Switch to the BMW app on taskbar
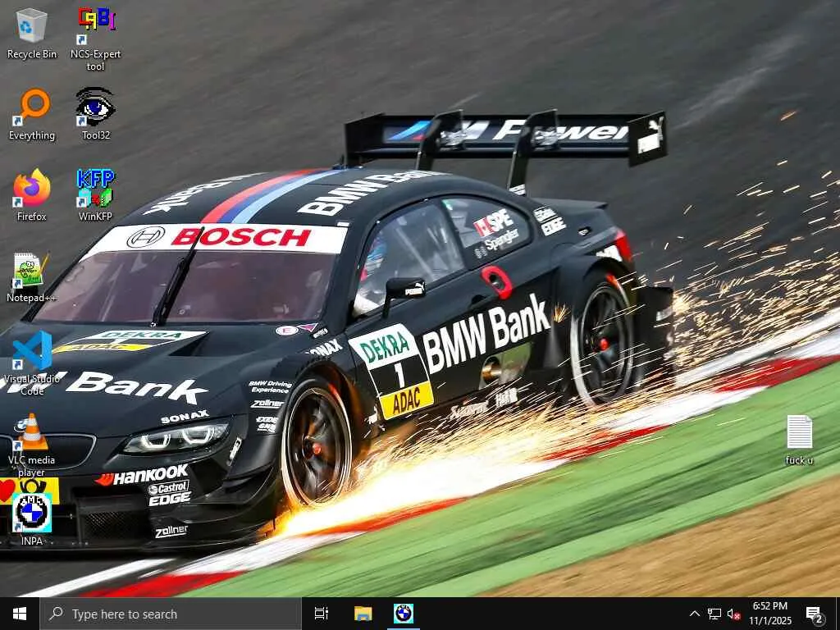The height and width of the screenshot is (630, 840). 404,614
